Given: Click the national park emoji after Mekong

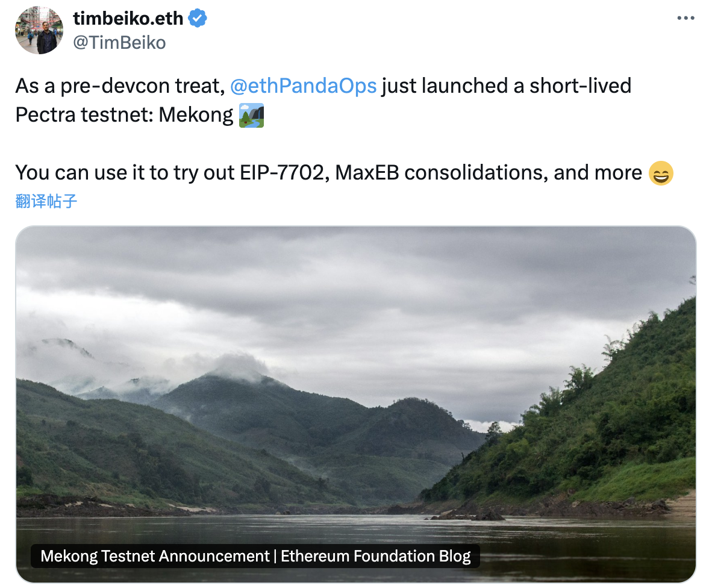Looking at the screenshot, I should pyautogui.click(x=251, y=114).
